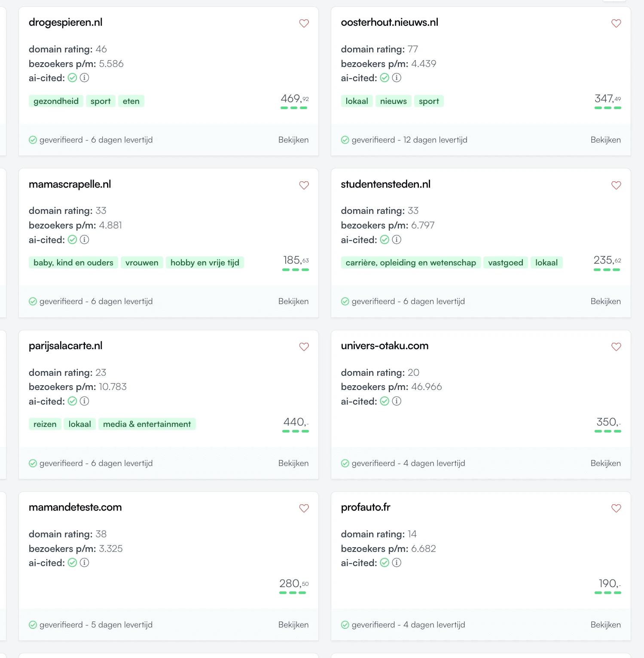Toggle the heart favorite on profauto.fr
The height and width of the screenshot is (658, 644).
pyautogui.click(x=616, y=508)
